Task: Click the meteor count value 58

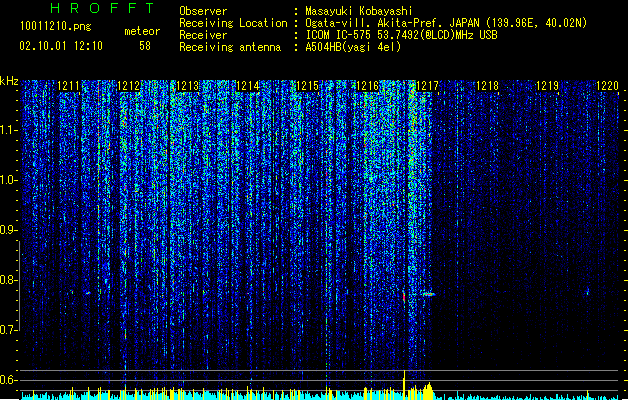Action: click(145, 46)
